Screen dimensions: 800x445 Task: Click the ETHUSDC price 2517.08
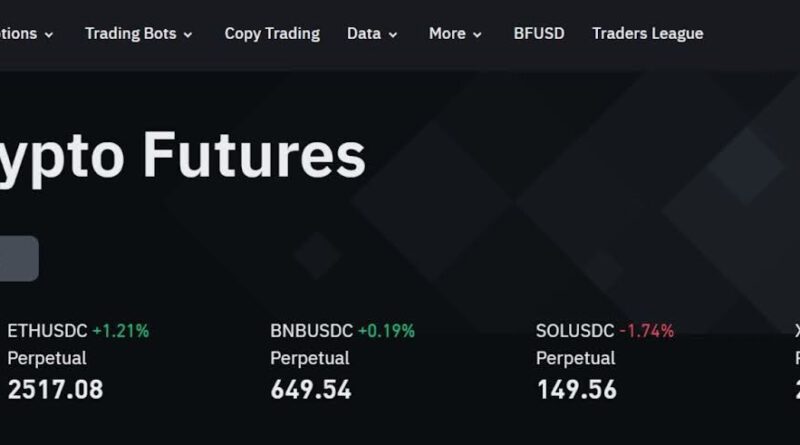(55, 389)
